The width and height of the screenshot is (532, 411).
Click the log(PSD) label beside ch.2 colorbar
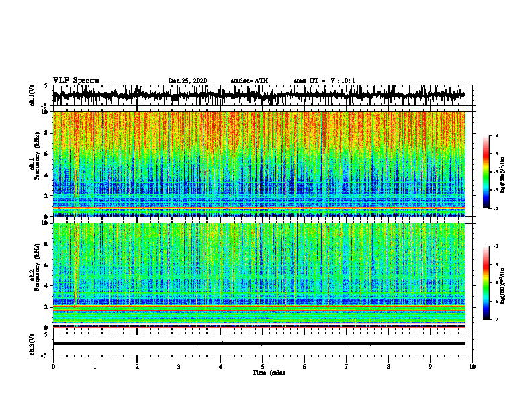(x=503, y=286)
